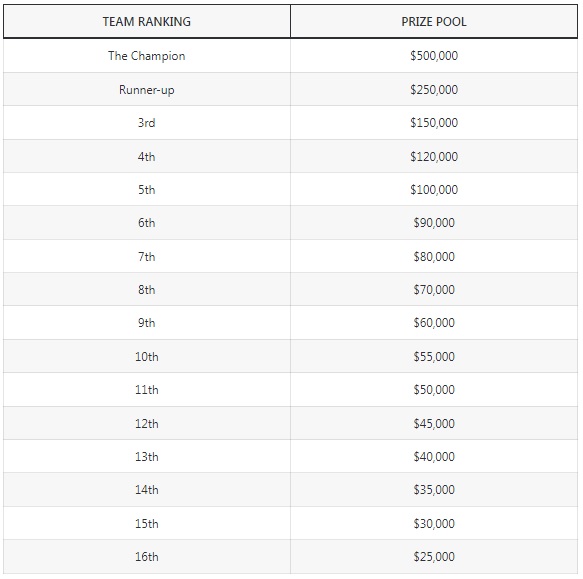This screenshot has width=583, height=579.
Task: Select the $45,000 prize cell
Action: click(x=434, y=424)
